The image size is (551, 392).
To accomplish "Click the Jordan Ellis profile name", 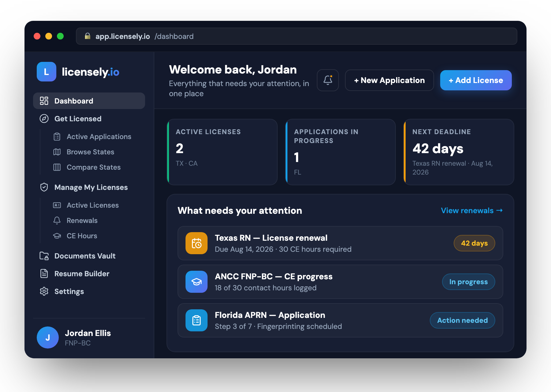I will (88, 333).
